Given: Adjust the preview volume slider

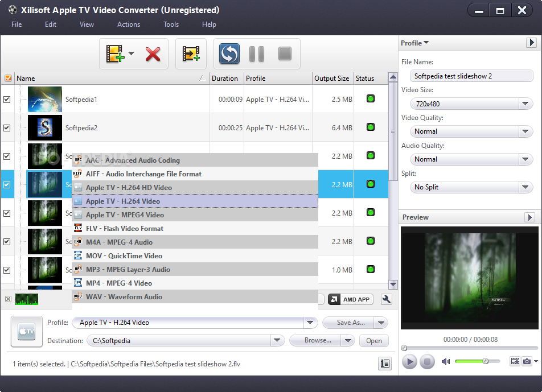Looking at the screenshot, I should [x=477, y=361].
